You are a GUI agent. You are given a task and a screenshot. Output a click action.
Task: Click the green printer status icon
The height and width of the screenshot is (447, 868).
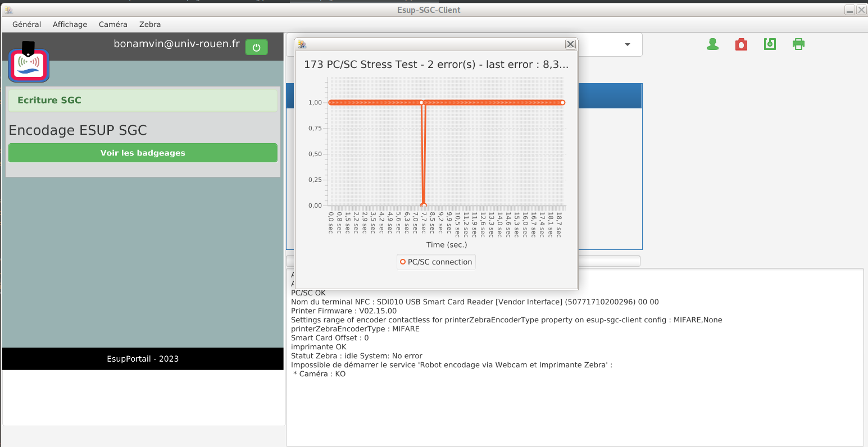tap(798, 44)
